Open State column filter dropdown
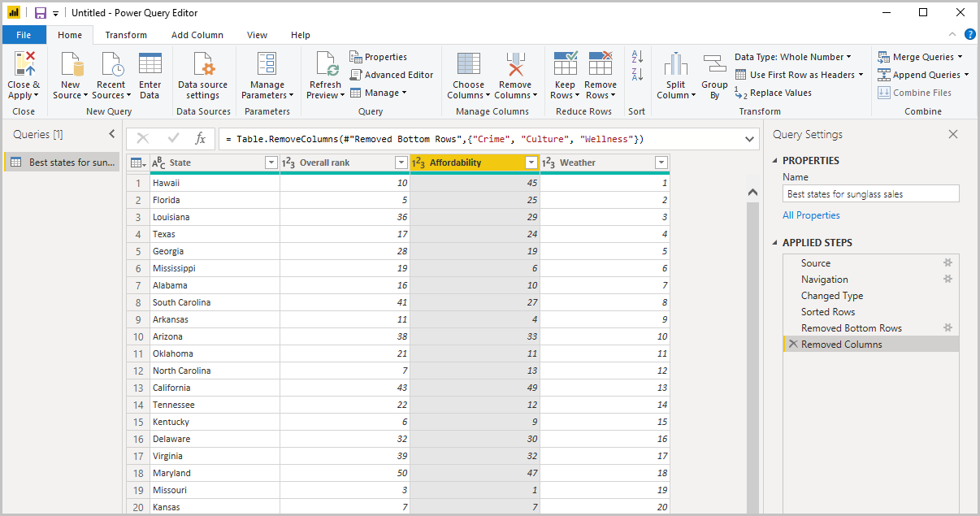 271,163
